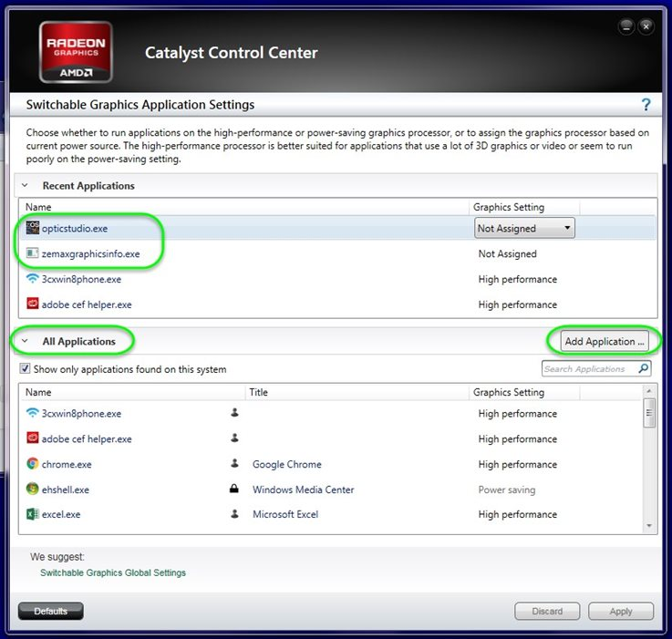Click the excel.exe icon

click(33, 514)
